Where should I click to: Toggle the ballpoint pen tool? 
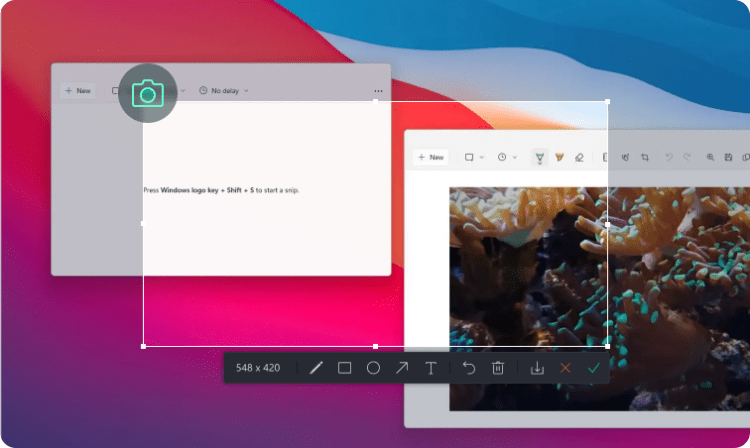(x=540, y=157)
